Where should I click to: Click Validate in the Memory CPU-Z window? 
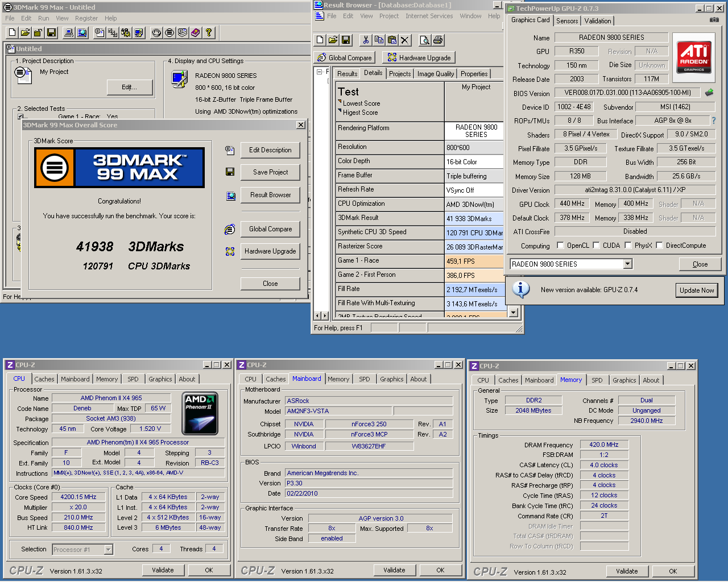coord(627,571)
